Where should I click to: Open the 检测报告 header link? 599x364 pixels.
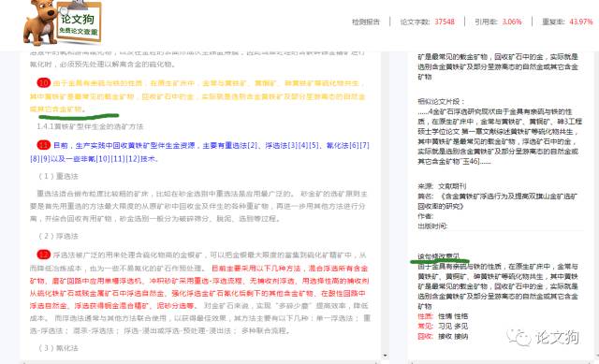tap(366, 22)
